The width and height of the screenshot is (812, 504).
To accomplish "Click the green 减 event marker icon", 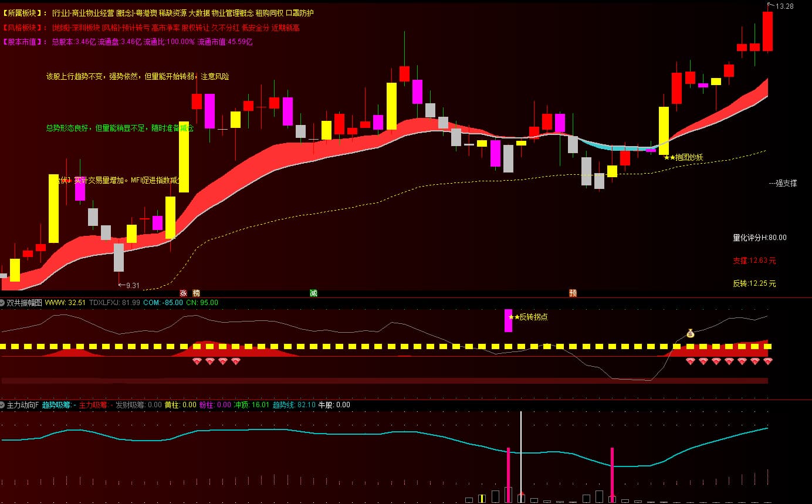I will pos(313,293).
